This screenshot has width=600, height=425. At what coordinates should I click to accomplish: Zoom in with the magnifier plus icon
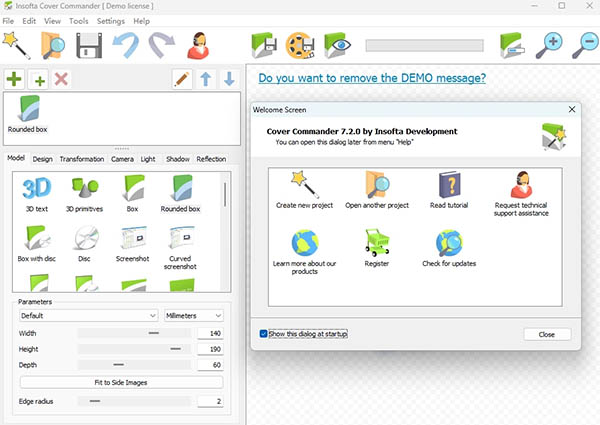click(x=549, y=46)
